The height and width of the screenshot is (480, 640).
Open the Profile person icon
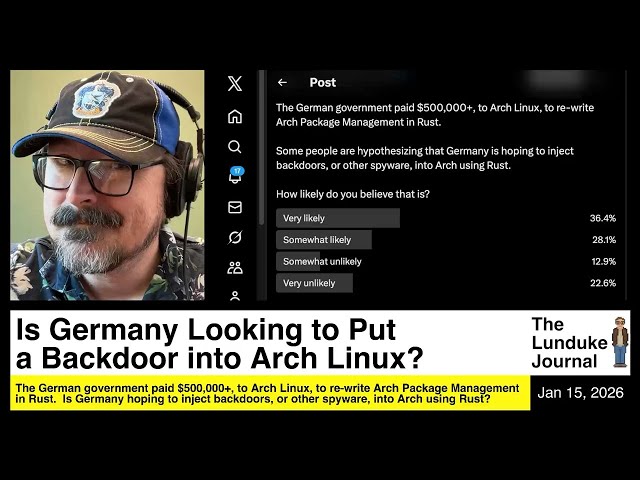tap(235, 296)
